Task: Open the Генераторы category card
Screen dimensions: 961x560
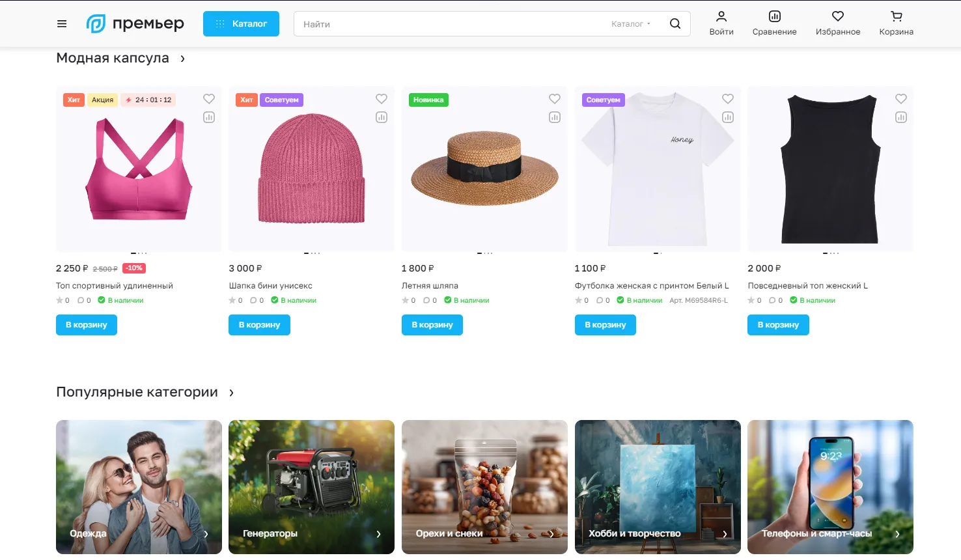Action: (311, 487)
